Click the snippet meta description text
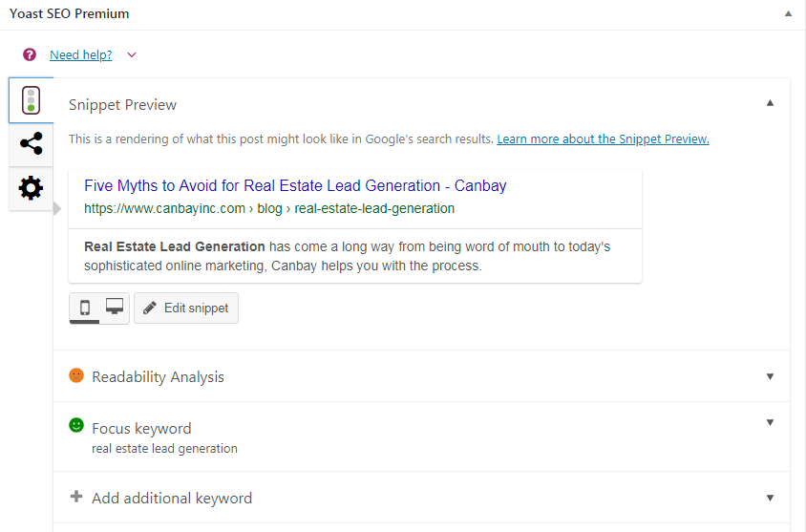This screenshot has width=806, height=532. 347,256
